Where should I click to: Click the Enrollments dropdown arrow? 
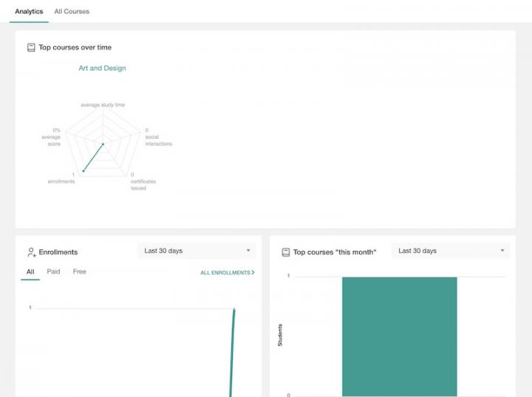(x=248, y=251)
